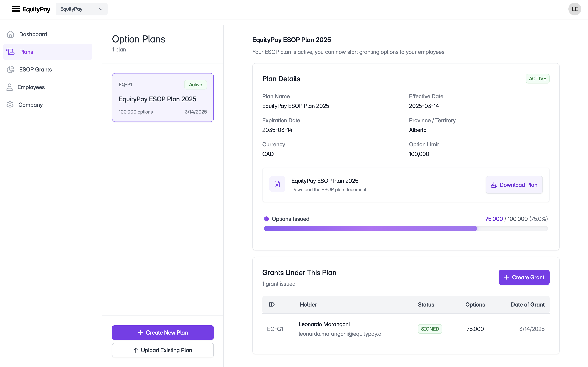The height and width of the screenshot is (367, 588).
Task: Click the upload arrow icon on Upload Existing Plan
Action: (x=136, y=350)
